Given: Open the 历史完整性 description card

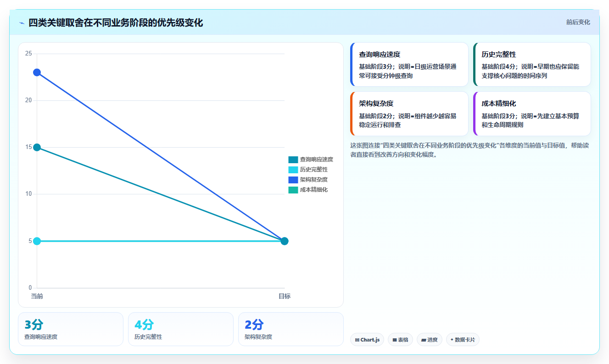Looking at the screenshot, I should click(x=532, y=65).
